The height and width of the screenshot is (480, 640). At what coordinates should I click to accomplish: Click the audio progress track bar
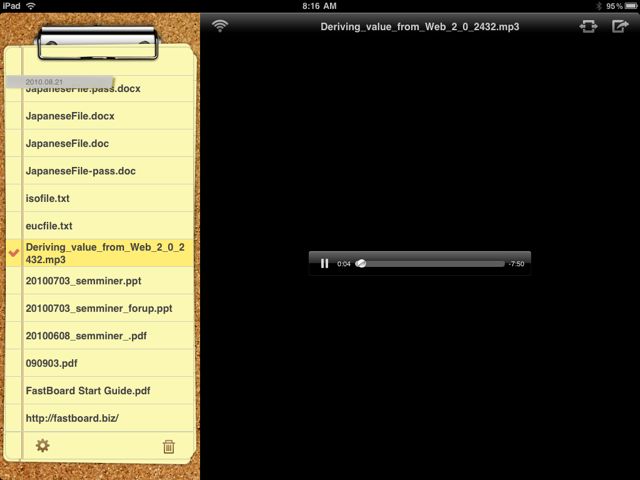tap(430, 264)
